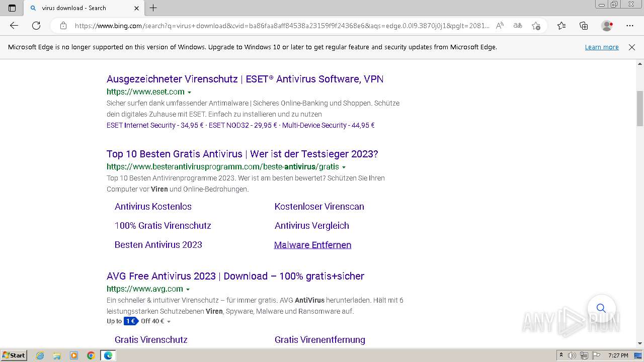This screenshot has height=362, width=644.
Task: Open the 'Learn more' link in notification
Action: pyautogui.click(x=602, y=47)
